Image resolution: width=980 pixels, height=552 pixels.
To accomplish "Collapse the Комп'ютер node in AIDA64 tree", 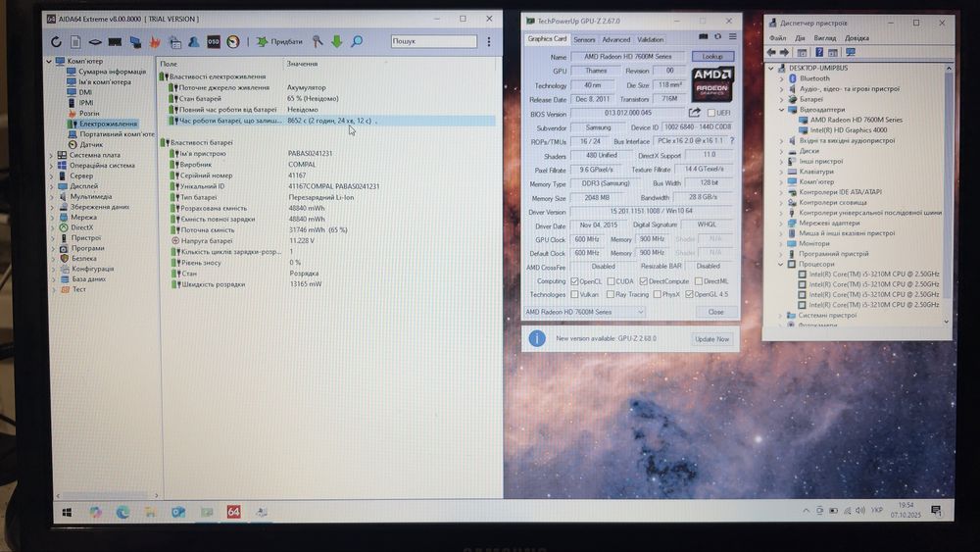I will [x=49, y=61].
